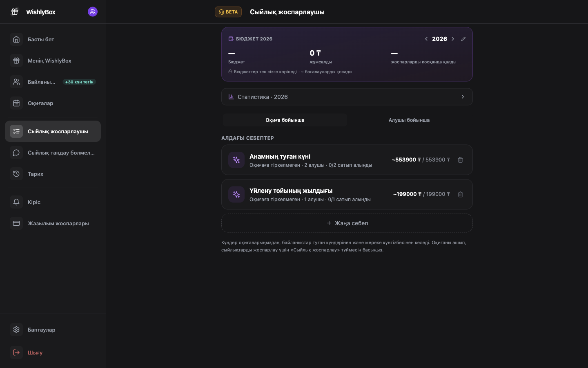Go to previous year from 2026
588x368 pixels.
coord(426,39)
